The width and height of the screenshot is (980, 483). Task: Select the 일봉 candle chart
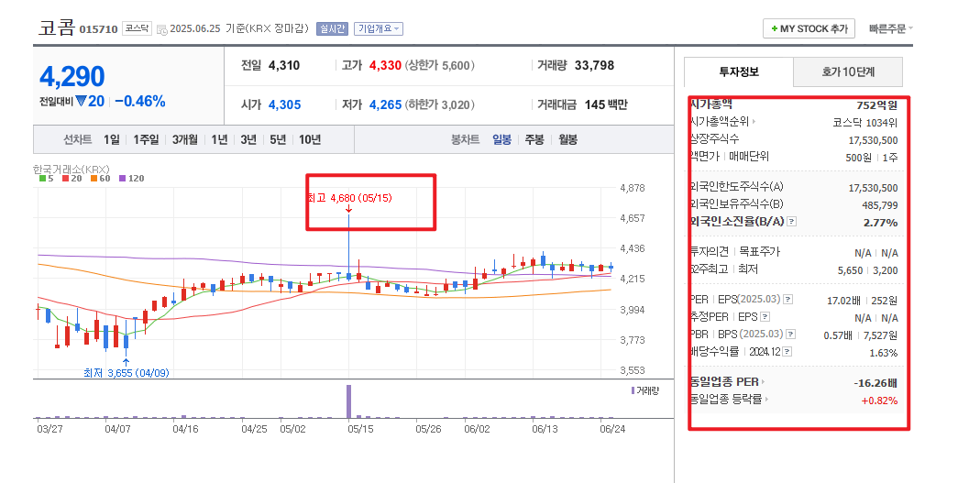pos(501,139)
